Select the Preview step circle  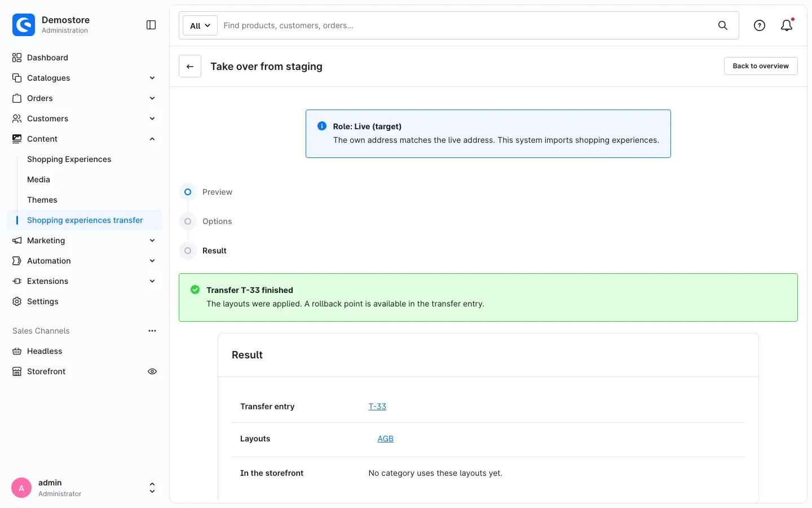pos(188,192)
